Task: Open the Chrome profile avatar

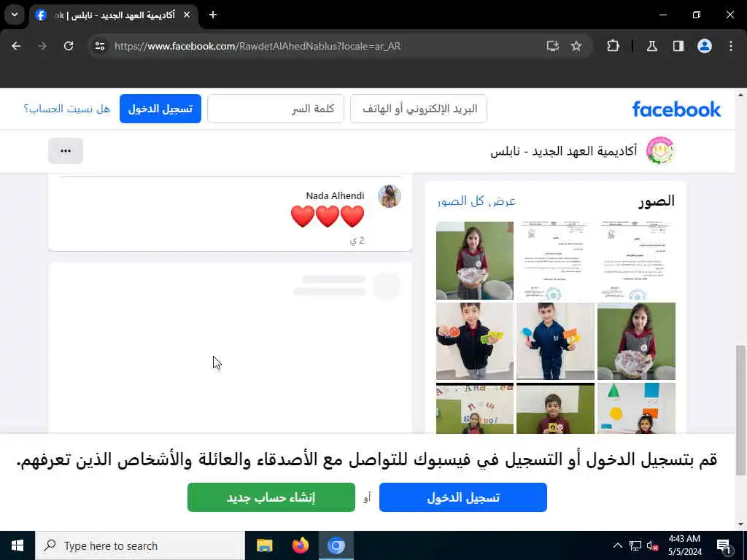Action: [x=705, y=46]
